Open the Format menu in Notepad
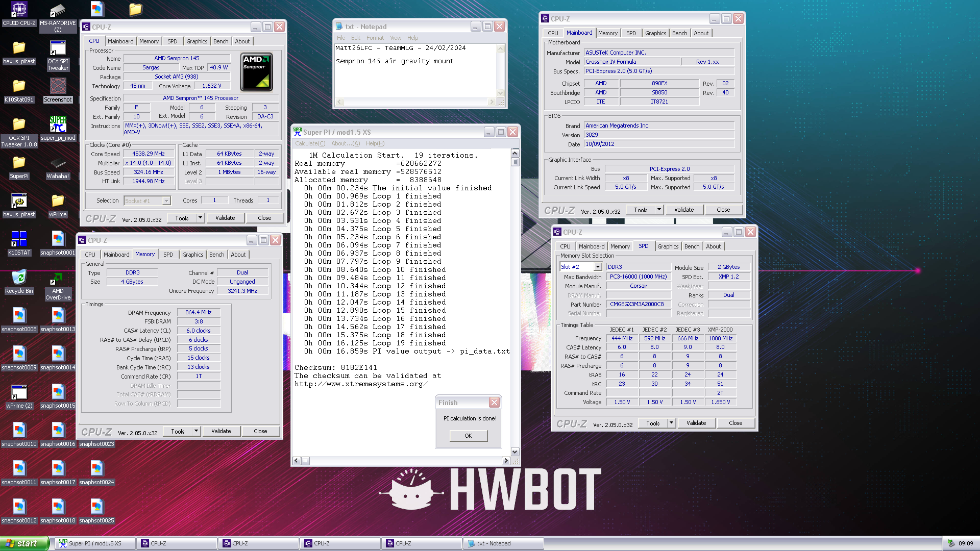This screenshot has height=551, width=980. pyautogui.click(x=375, y=38)
